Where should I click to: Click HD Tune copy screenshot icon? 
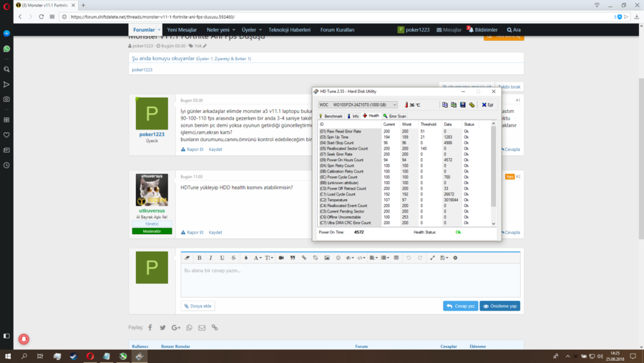454,105
